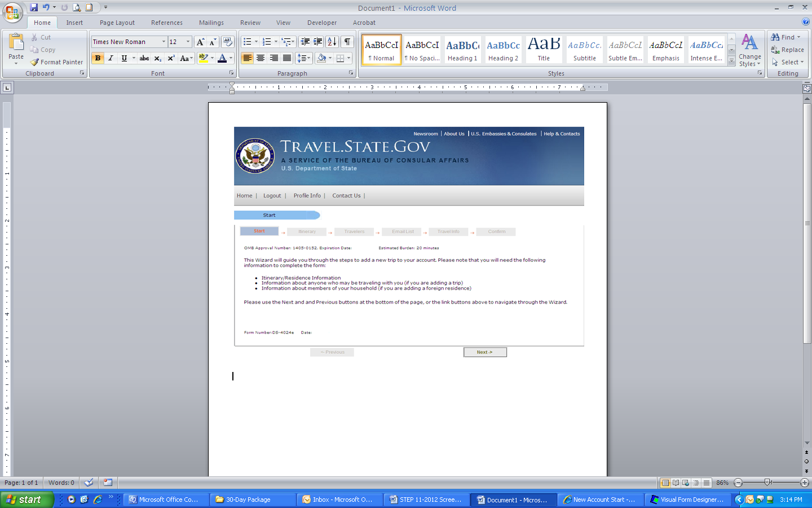Customize the Quick Access Toolbar dropdown

coord(105,7)
